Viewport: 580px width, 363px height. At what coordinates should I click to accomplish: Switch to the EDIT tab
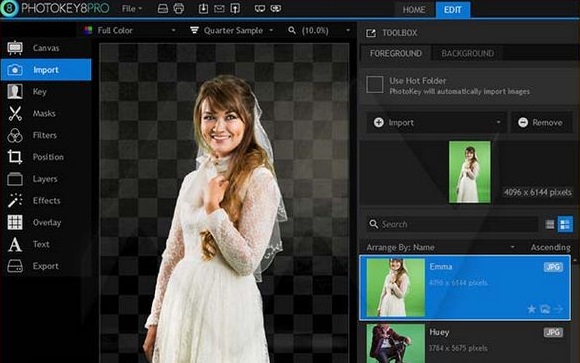tap(453, 10)
